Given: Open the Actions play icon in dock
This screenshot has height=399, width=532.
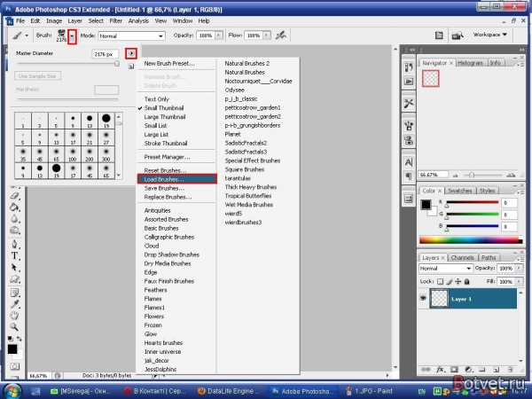Looking at the screenshot, I should 409,81.
